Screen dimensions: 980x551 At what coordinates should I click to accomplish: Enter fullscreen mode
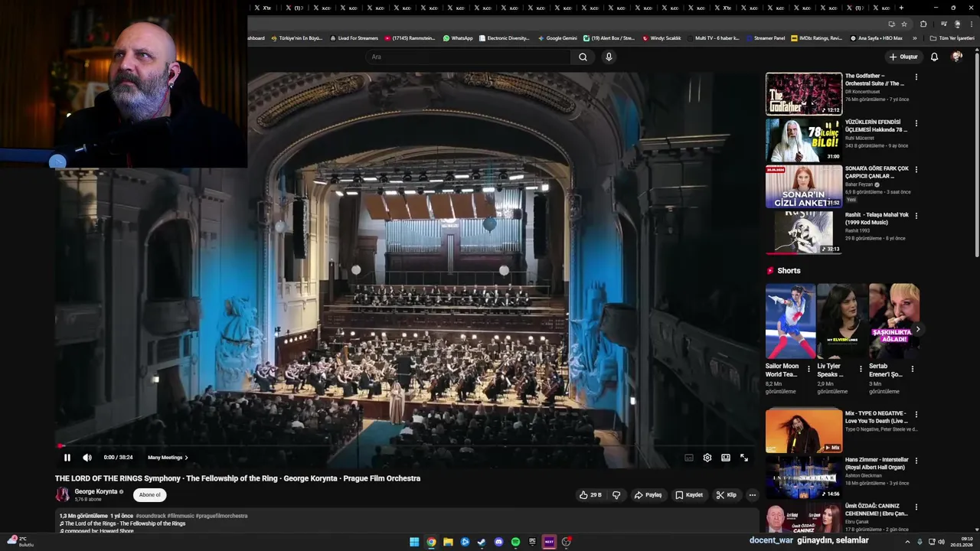[x=744, y=458]
